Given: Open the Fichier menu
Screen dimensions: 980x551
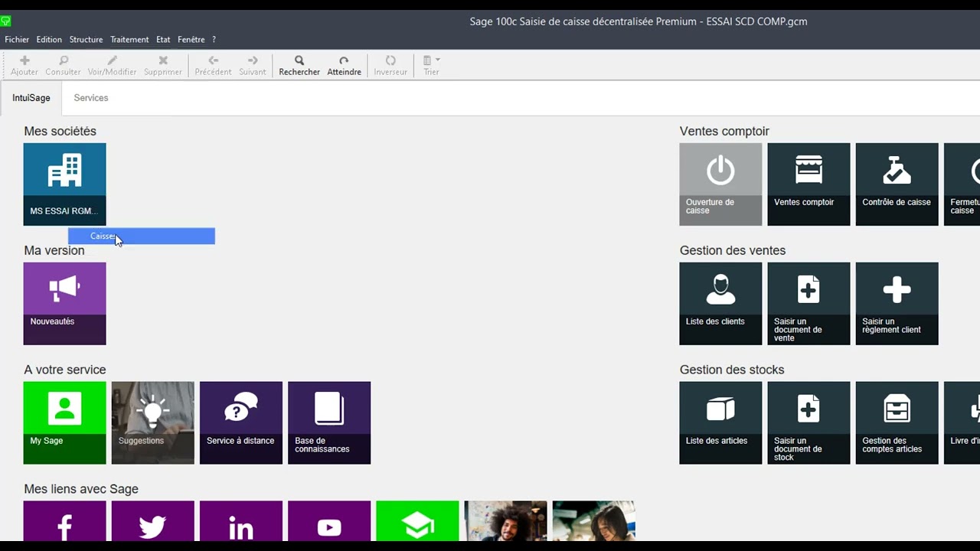Looking at the screenshot, I should coord(17,40).
